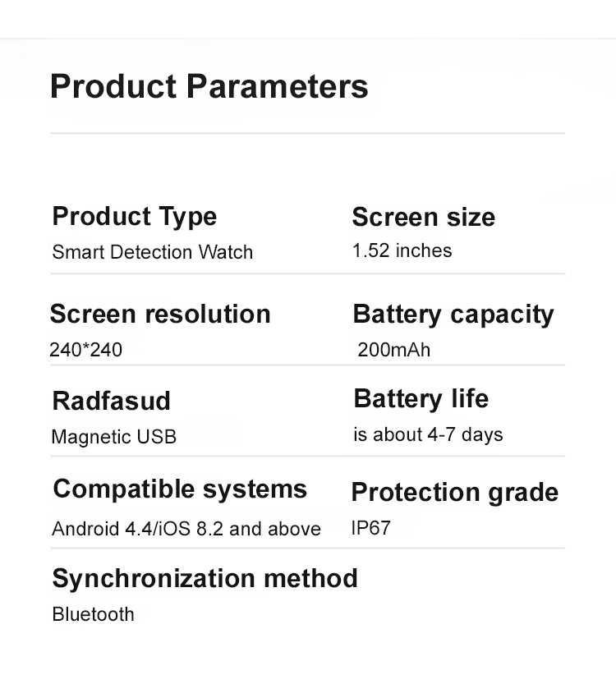This screenshot has height=675, width=616.
Task: Select the Android 4.4/iOS 8.2 text
Action: tap(186, 529)
